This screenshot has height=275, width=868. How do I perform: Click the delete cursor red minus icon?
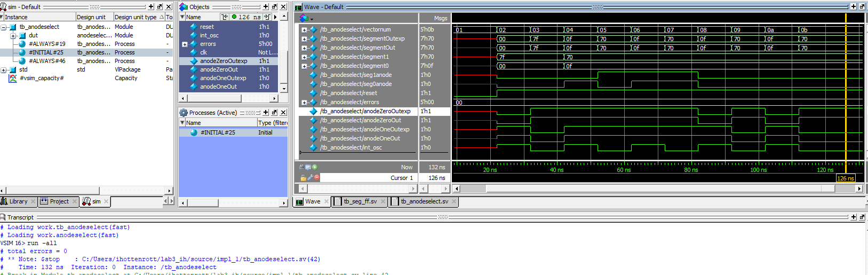pyautogui.click(x=317, y=177)
